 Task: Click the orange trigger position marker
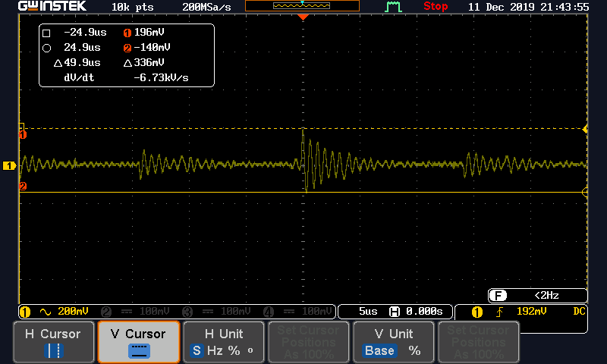[303, 17]
